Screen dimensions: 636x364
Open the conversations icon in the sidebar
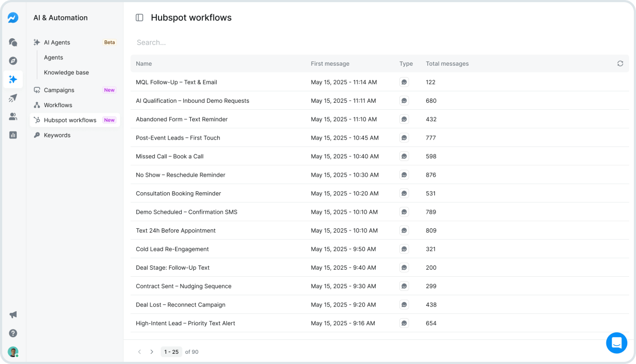pos(13,42)
